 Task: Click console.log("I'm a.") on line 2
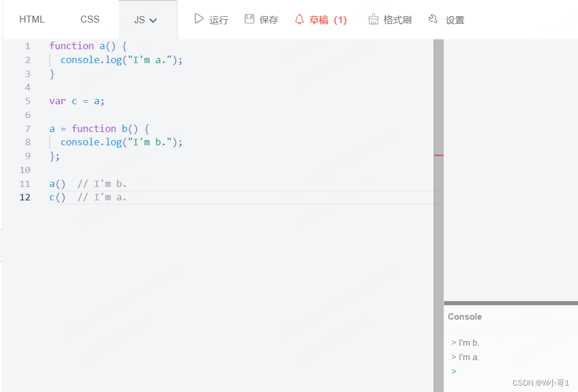121,60
